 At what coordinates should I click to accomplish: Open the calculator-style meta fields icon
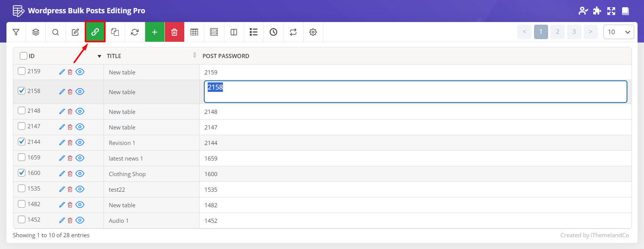[x=214, y=32]
